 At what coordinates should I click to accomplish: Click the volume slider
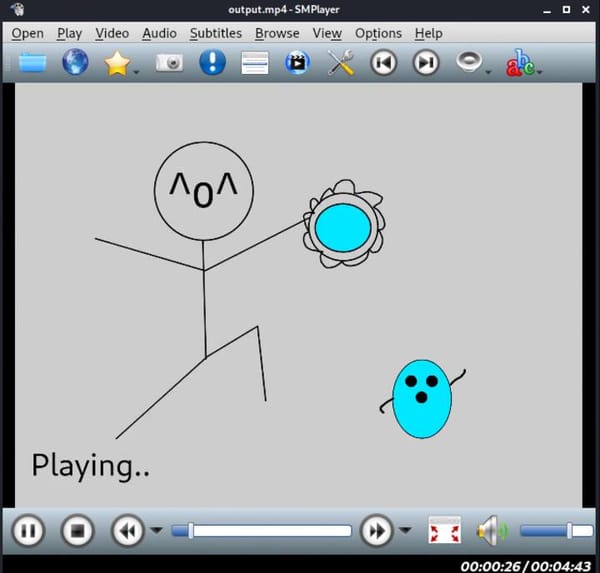(556, 530)
